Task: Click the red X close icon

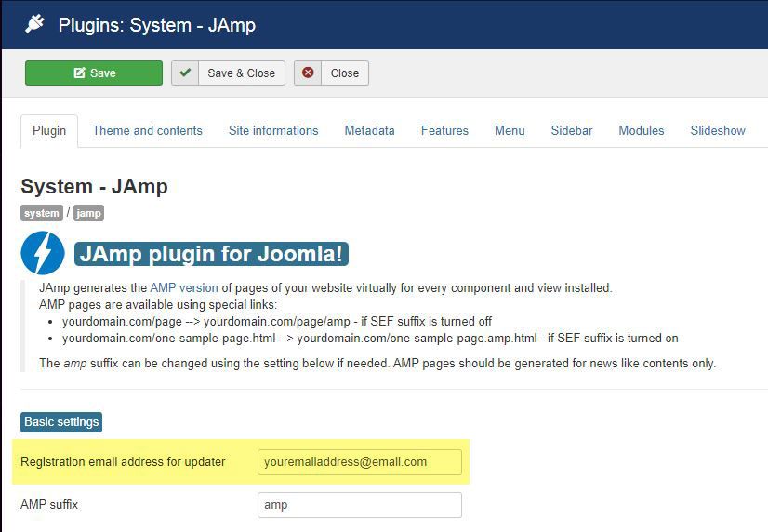Action: tap(308, 73)
